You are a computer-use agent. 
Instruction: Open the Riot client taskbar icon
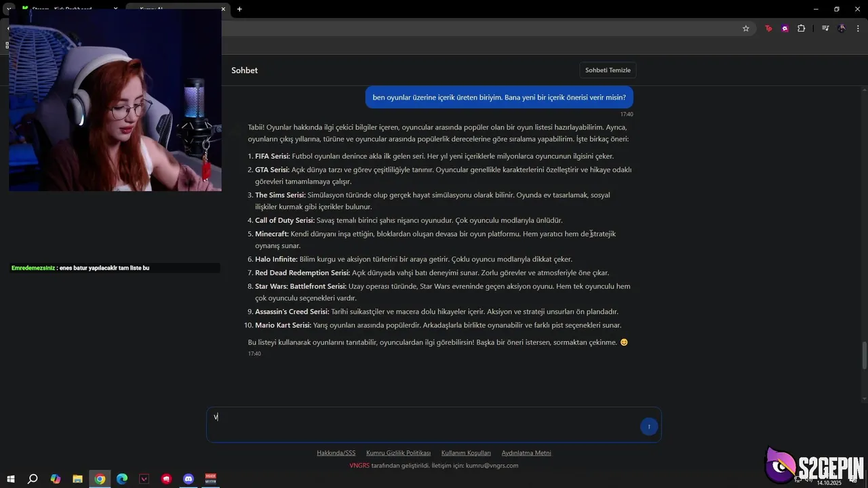[166, 479]
